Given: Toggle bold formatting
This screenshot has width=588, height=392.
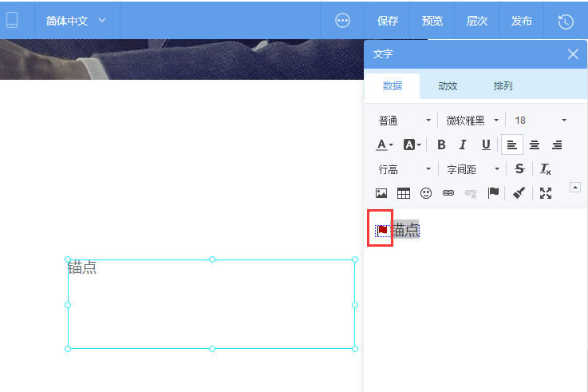Looking at the screenshot, I should pyautogui.click(x=441, y=145).
